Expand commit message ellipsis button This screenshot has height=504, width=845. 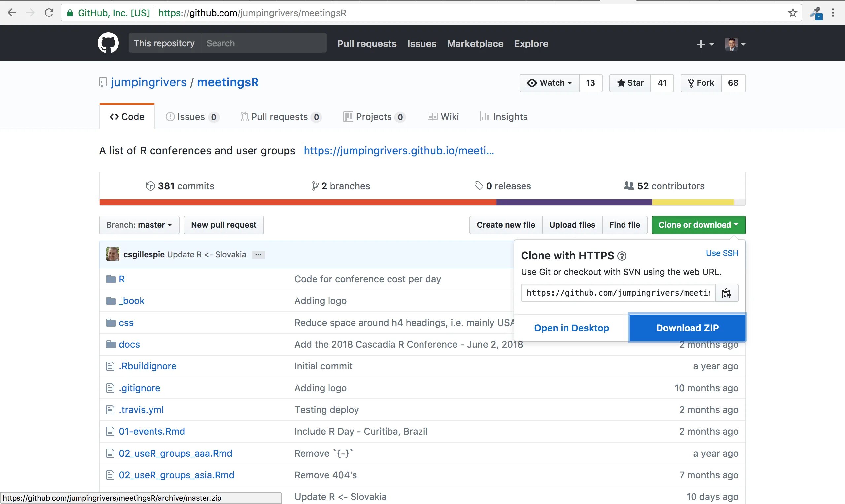(x=258, y=255)
